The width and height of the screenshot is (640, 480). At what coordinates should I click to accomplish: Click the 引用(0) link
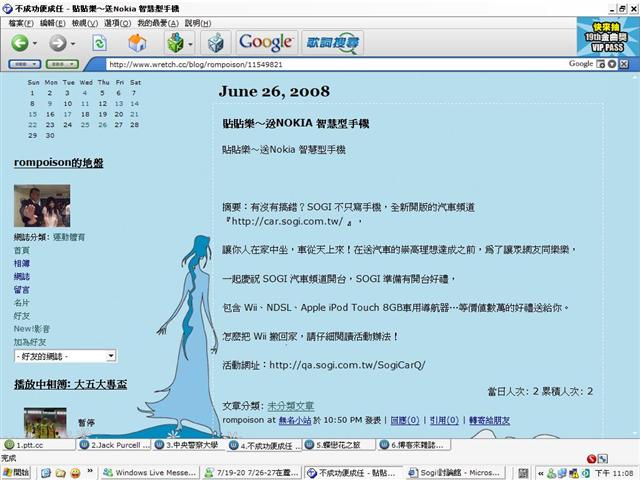click(x=444, y=420)
